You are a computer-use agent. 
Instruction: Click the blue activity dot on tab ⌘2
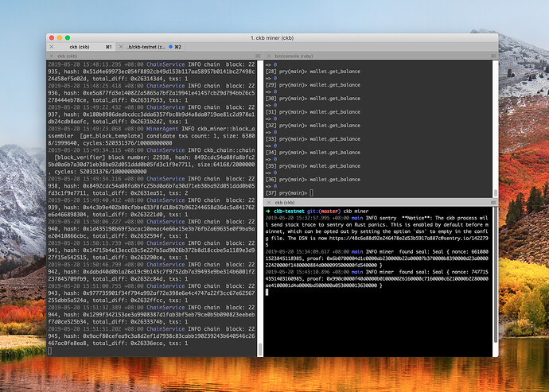171,47
